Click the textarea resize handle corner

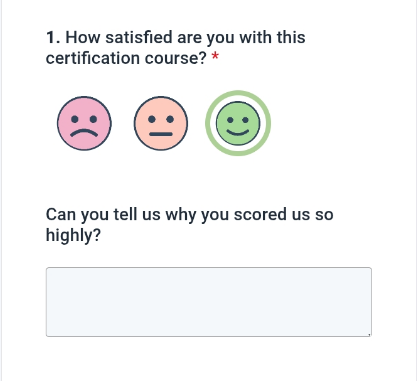pyautogui.click(x=369, y=334)
